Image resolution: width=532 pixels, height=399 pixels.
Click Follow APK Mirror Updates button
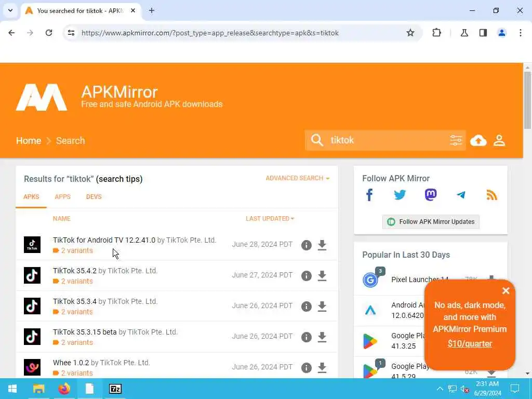(x=431, y=222)
